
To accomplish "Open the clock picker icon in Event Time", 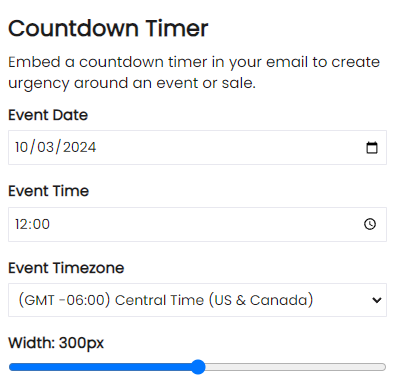I will click(x=370, y=224).
